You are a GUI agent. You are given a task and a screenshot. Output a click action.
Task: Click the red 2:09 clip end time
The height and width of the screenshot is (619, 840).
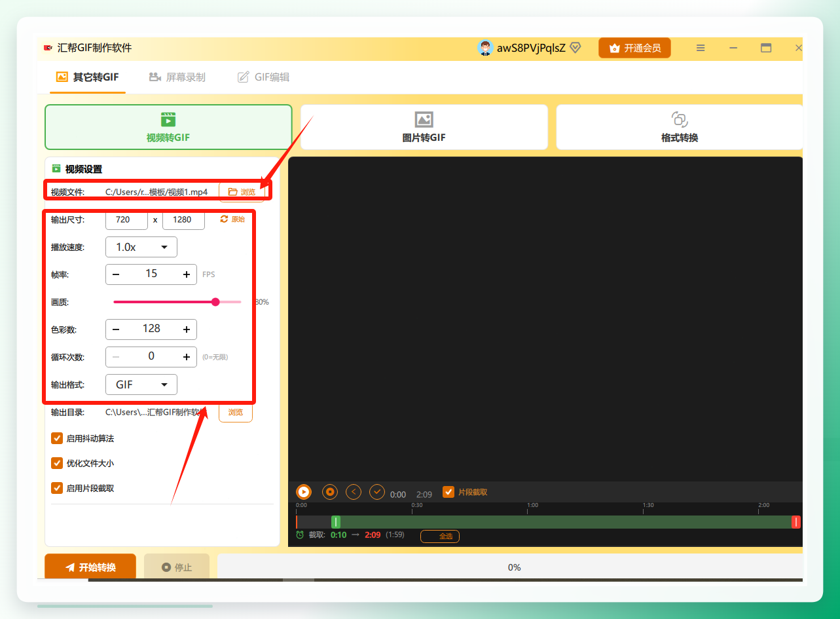tap(373, 535)
